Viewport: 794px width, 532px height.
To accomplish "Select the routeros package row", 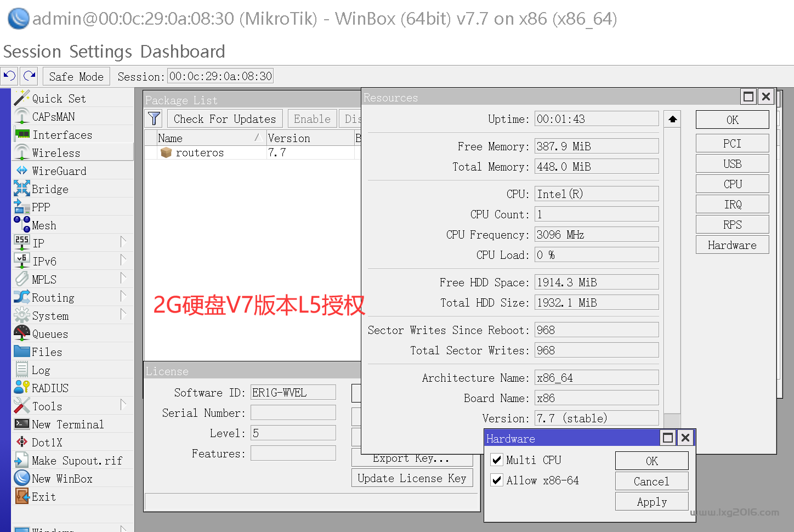I will 252,152.
